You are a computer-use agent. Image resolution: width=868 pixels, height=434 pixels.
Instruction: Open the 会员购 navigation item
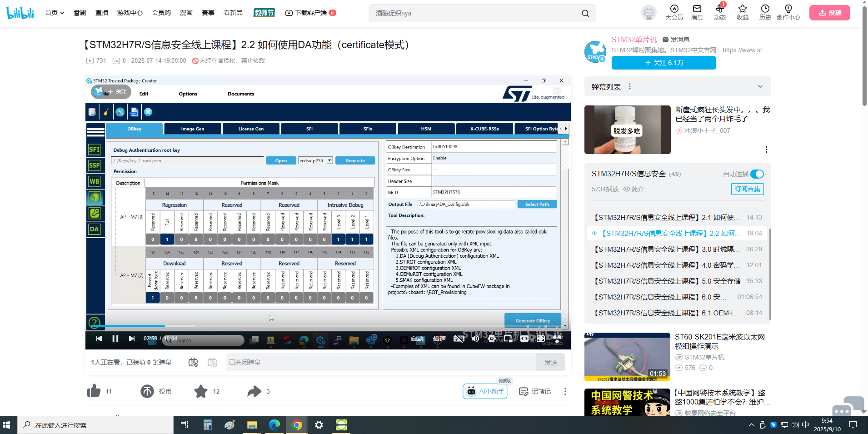161,13
